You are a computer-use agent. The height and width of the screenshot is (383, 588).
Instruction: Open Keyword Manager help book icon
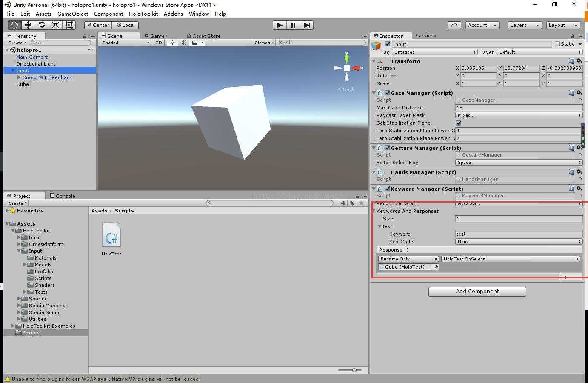(x=571, y=189)
